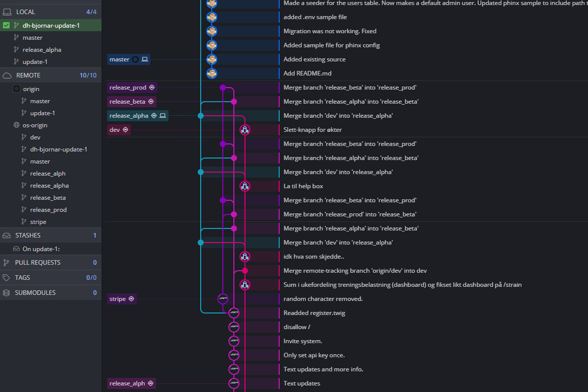
Task: Click the laptop icon on the release_alpha graph label
Action: coord(163,116)
